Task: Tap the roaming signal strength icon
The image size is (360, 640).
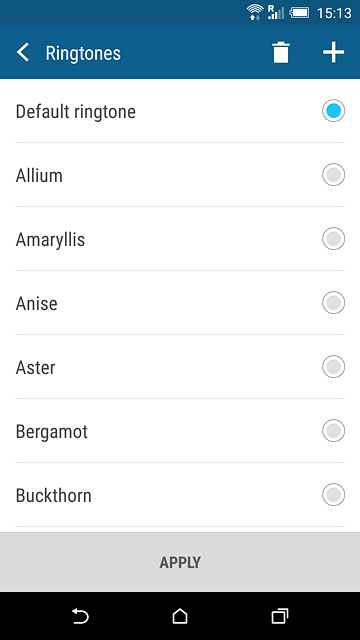Action: point(276,12)
